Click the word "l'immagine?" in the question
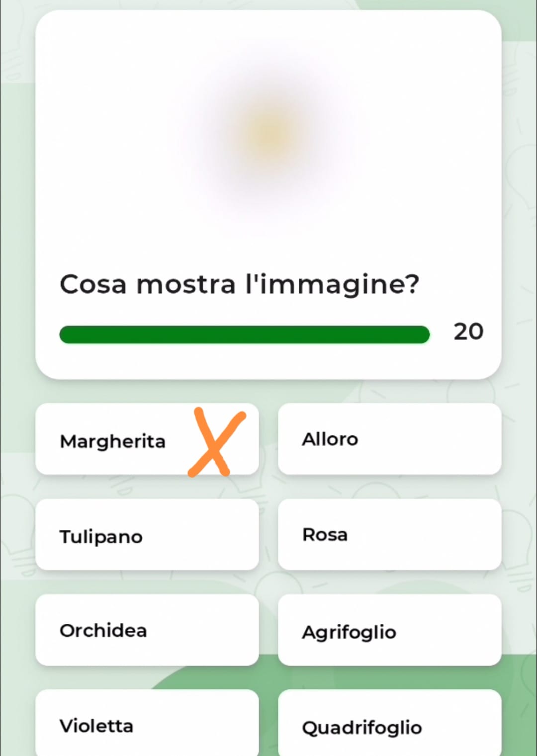 (333, 285)
